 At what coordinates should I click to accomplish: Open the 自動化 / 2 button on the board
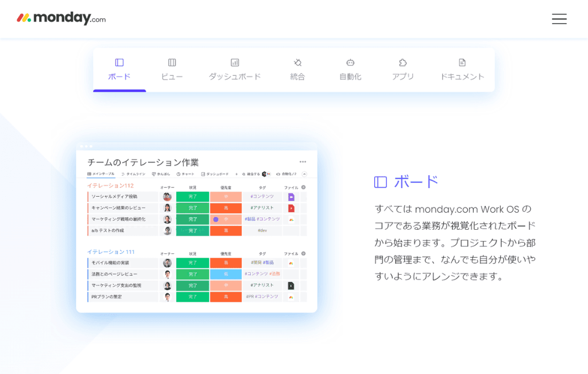click(286, 174)
